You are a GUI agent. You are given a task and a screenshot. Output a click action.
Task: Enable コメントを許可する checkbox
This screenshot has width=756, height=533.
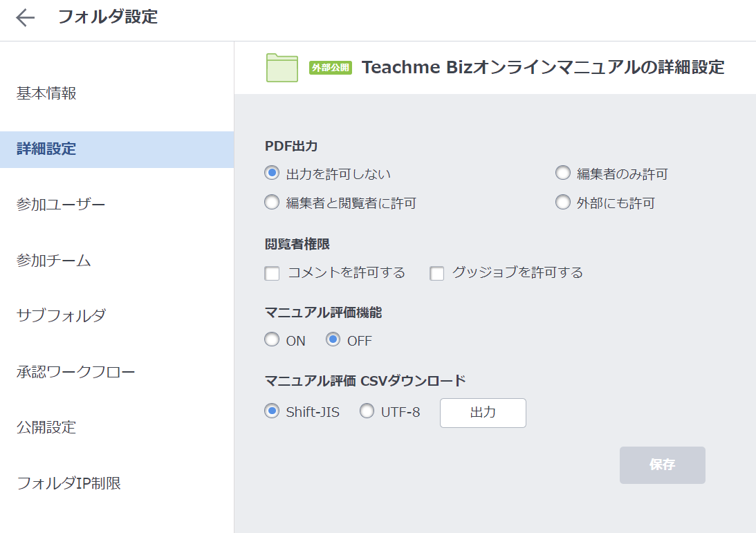coord(273,274)
